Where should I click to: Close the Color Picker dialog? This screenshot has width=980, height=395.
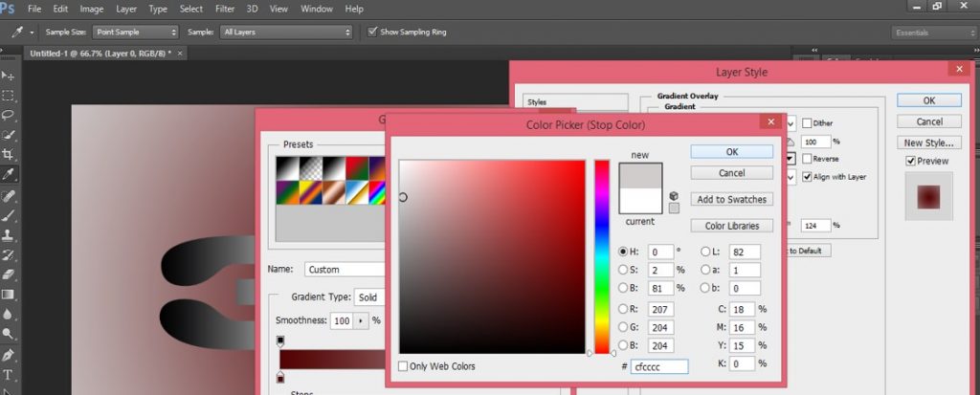point(770,121)
